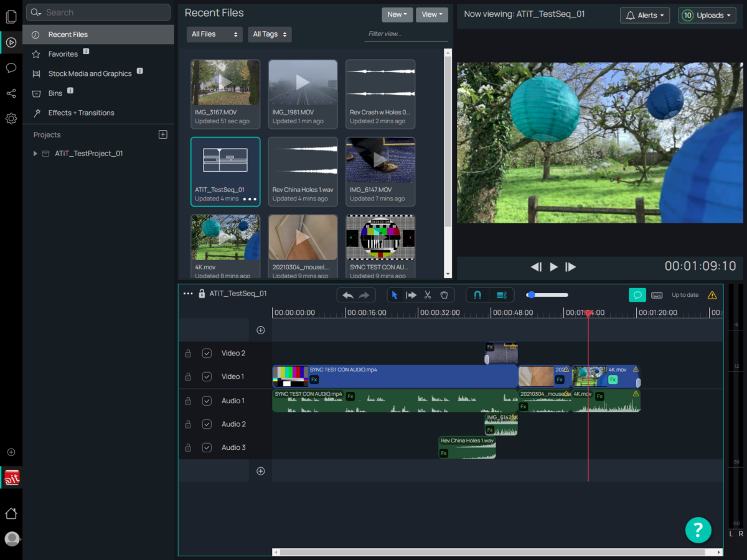
Task: Open the SYNC TEST CON AU... thumbnail
Action: coord(380,237)
